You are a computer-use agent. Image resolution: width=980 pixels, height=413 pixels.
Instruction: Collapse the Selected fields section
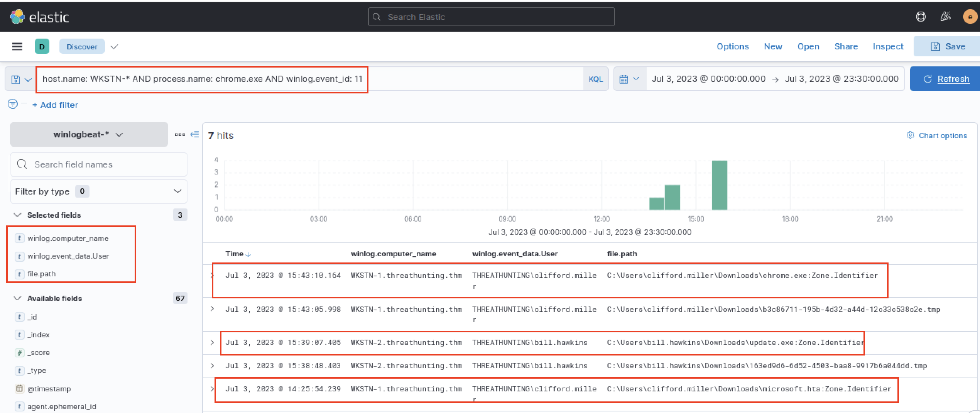click(17, 215)
